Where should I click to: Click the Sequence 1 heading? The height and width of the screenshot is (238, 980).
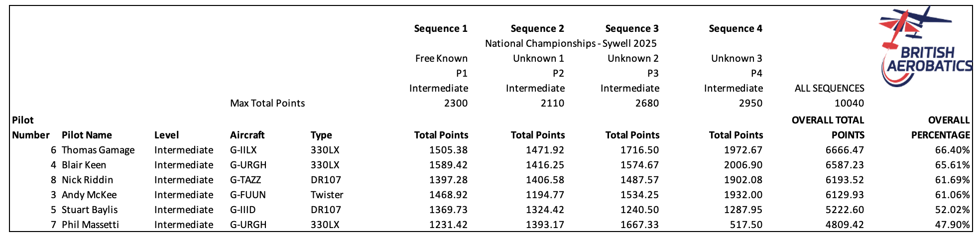[441, 28]
